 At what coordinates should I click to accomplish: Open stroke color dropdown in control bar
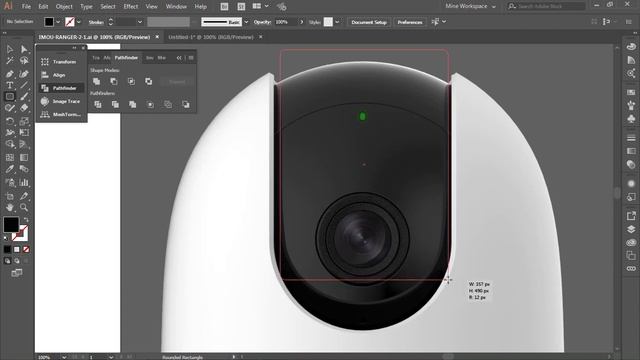click(79, 22)
